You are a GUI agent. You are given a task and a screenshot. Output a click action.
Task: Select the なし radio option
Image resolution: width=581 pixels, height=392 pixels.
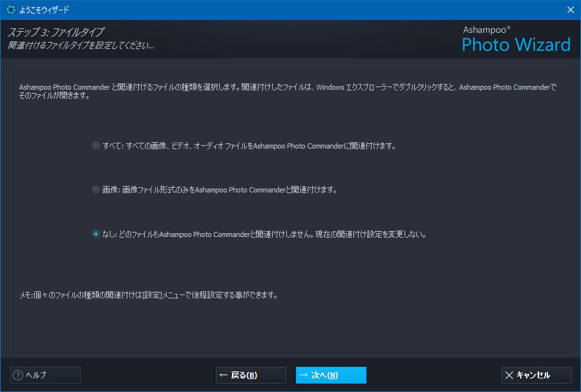pos(96,234)
